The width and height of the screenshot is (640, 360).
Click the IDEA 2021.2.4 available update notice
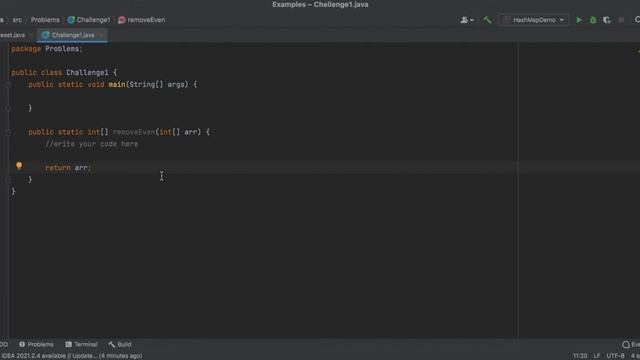tap(72, 356)
